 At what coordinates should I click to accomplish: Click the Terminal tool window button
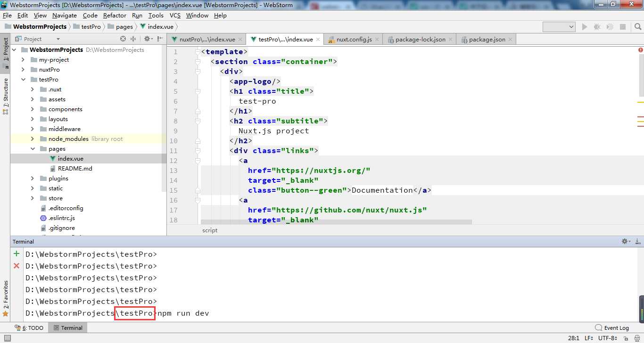pyautogui.click(x=67, y=328)
